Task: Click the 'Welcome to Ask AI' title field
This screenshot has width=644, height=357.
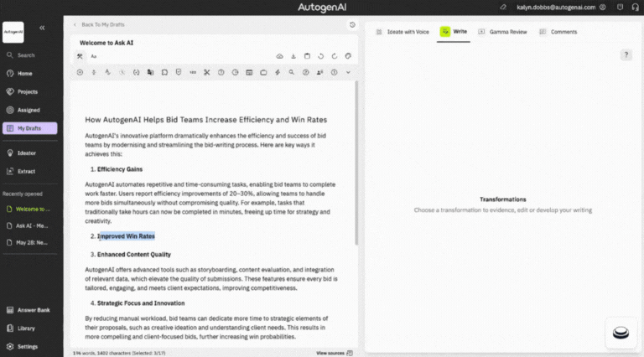Action: (x=106, y=43)
